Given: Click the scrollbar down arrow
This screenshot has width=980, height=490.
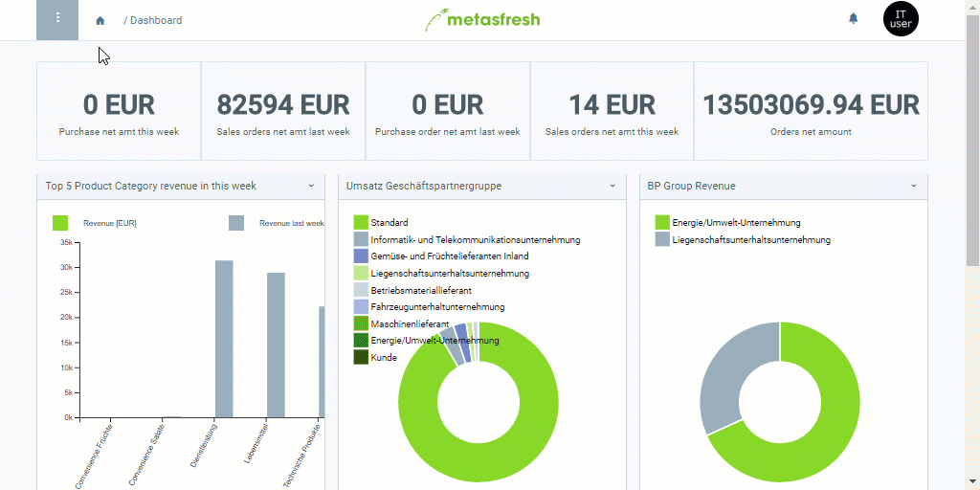Looking at the screenshot, I should pos(973,482).
